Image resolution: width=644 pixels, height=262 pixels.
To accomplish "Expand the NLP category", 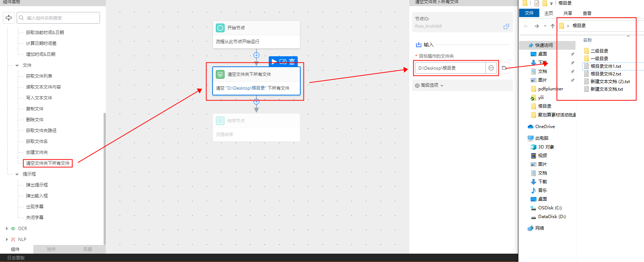I will tap(7, 240).
